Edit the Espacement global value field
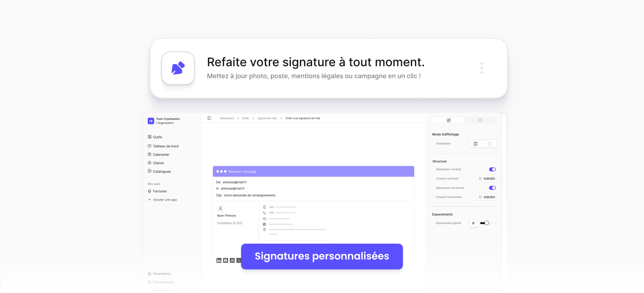 pyautogui.click(x=473, y=223)
